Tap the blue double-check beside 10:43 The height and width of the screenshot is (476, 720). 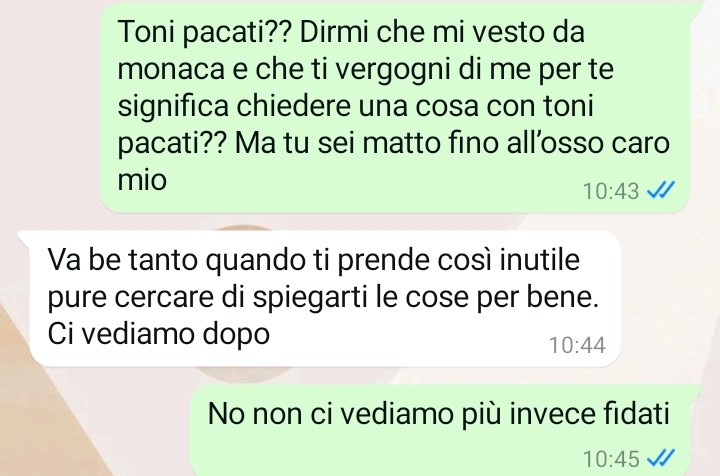click(x=661, y=190)
